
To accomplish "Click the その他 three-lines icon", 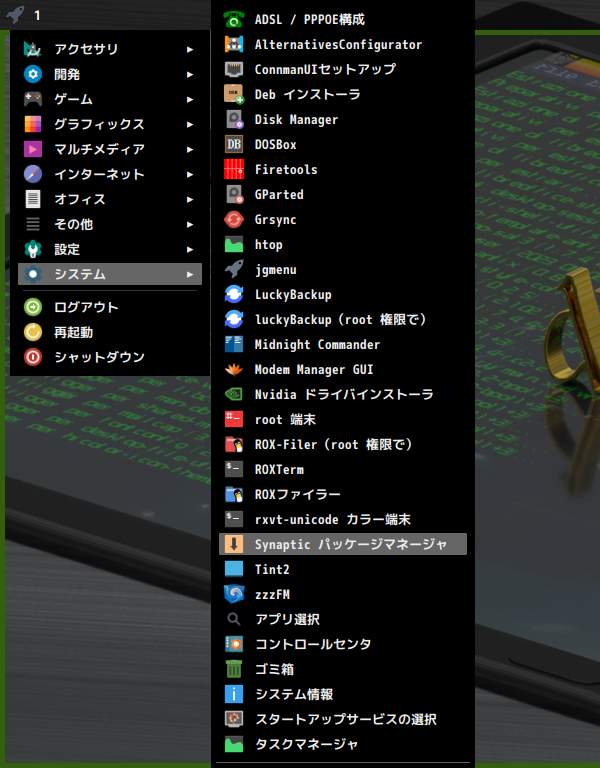I will 33,224.
